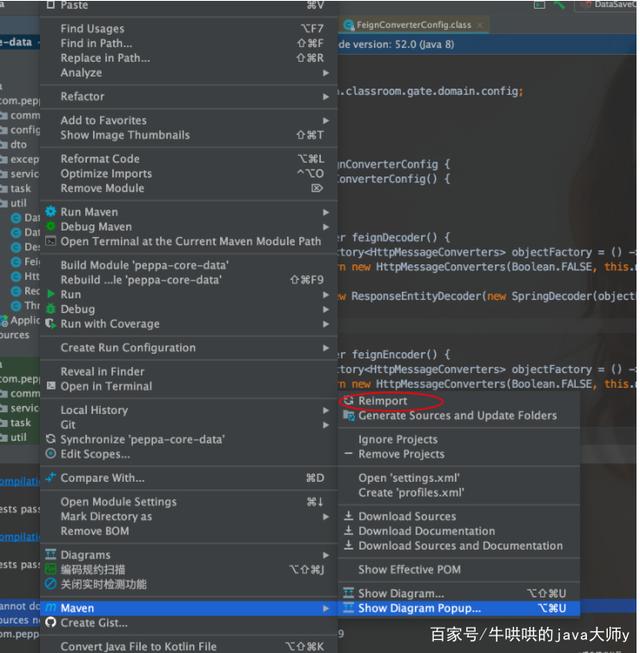Select the first task folder in project tree
The height and width of the screenshot is (653, 640).
pyautogui.click(x=19, y=188)
